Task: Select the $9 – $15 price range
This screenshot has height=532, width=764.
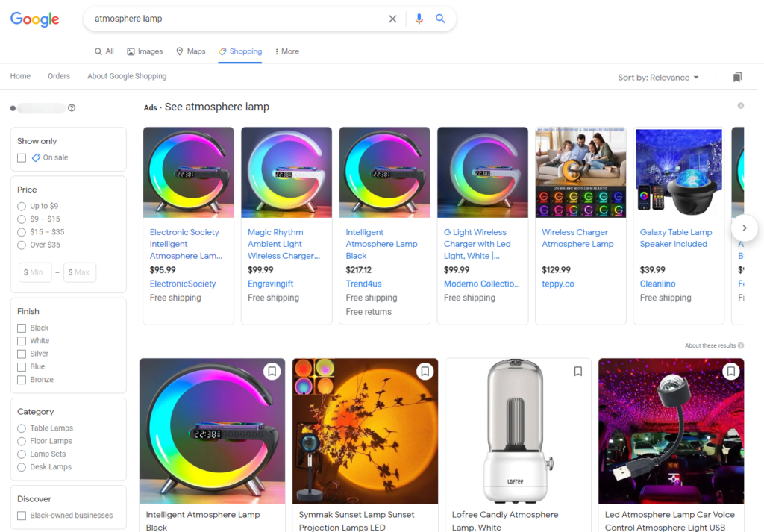Action: (22, 219)
